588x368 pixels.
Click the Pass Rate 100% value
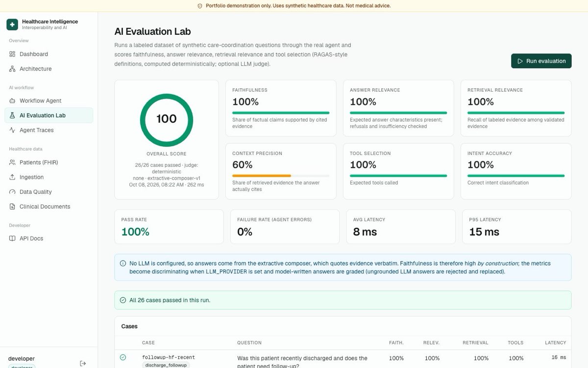point(135,232)
